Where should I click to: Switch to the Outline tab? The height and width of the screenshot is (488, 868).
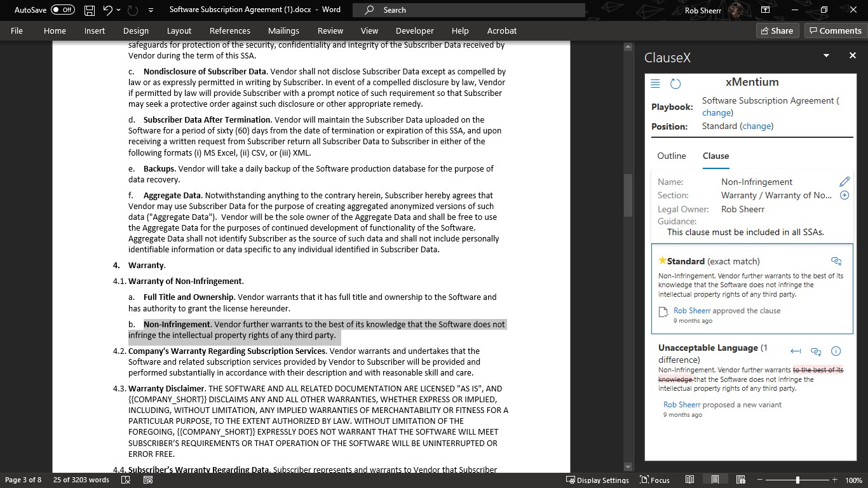click(x=672, y=156)
